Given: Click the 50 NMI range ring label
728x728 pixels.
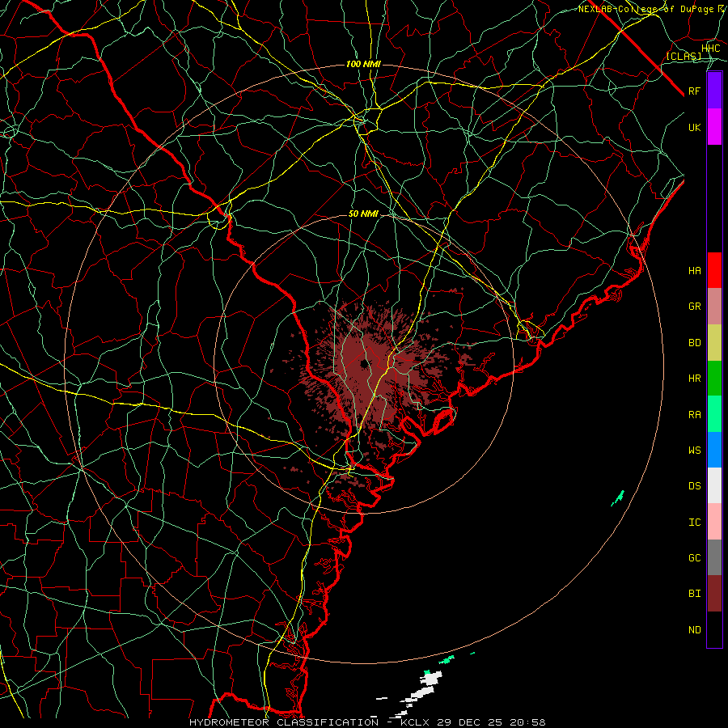Looking at the screenshot, I should tap(363, 214).
